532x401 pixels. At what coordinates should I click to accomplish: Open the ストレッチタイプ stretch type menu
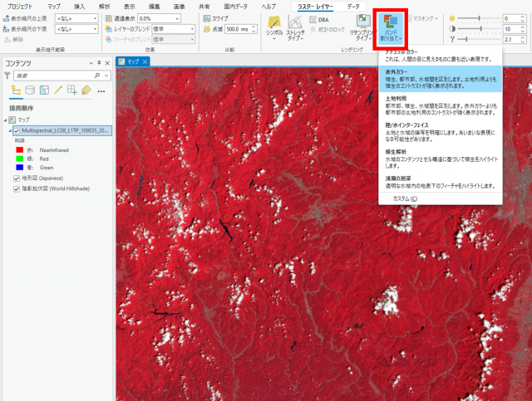tap(295, 27)
